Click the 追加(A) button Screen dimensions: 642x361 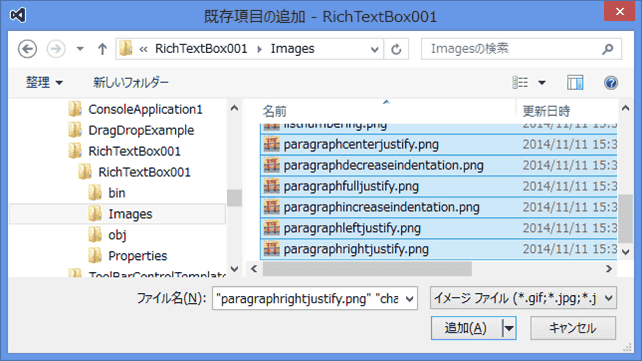tap(466, 328)
